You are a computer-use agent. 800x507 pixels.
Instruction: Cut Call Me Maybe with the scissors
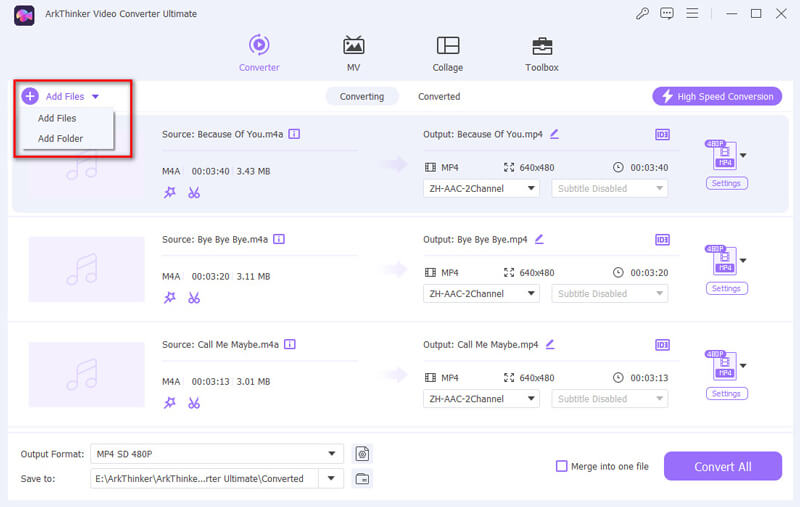pos(194,403)
